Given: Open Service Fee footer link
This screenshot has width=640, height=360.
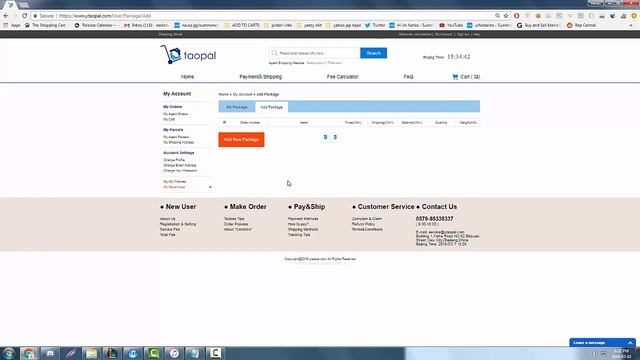Looking at the screenshot, I should [x=170, y=229].
